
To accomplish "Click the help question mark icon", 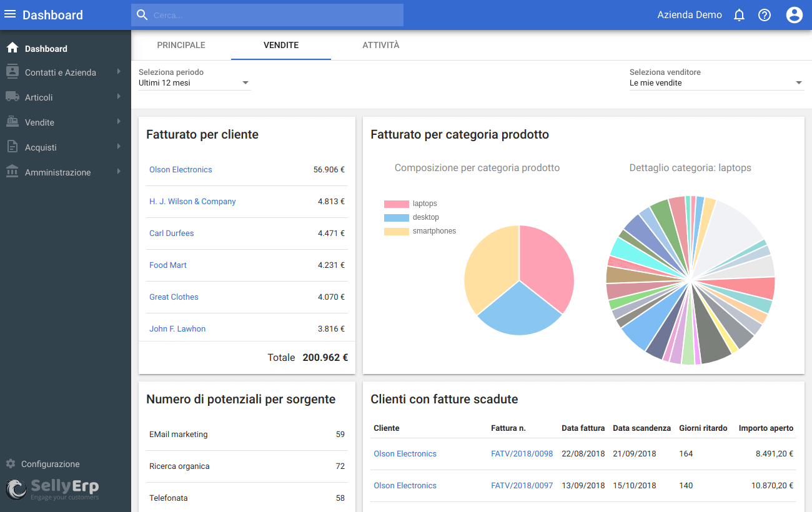I will coord(765,14).
